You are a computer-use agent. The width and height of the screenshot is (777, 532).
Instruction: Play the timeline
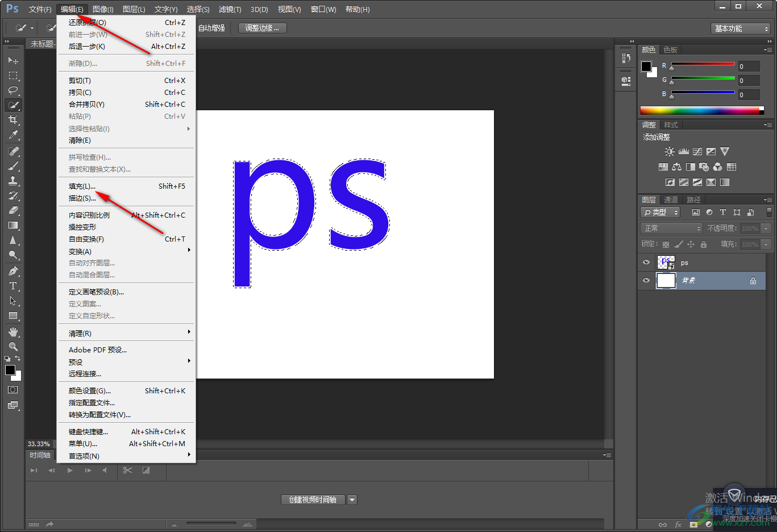coord(70,470)
